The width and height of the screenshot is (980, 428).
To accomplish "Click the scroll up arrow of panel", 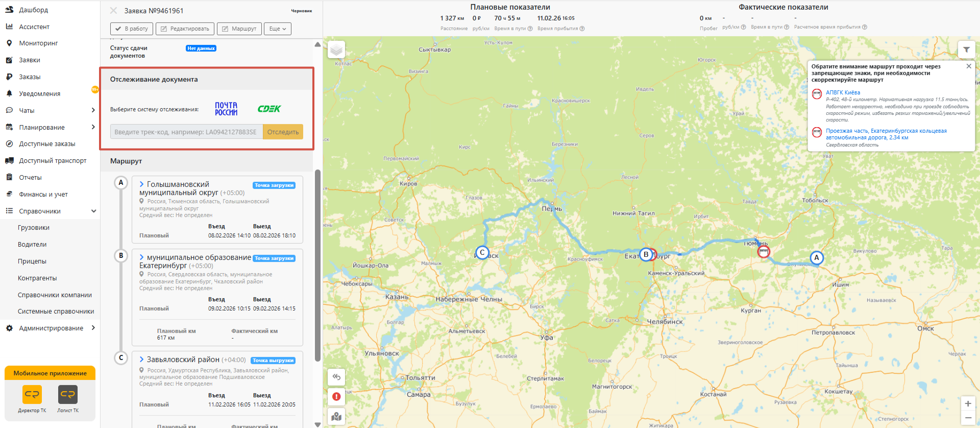I will click(317, 44).
